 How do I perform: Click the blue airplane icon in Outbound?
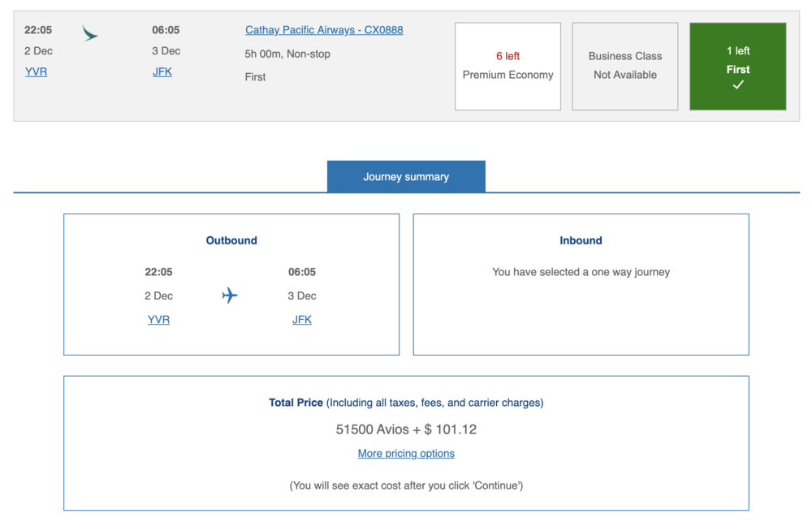point(230,296)
